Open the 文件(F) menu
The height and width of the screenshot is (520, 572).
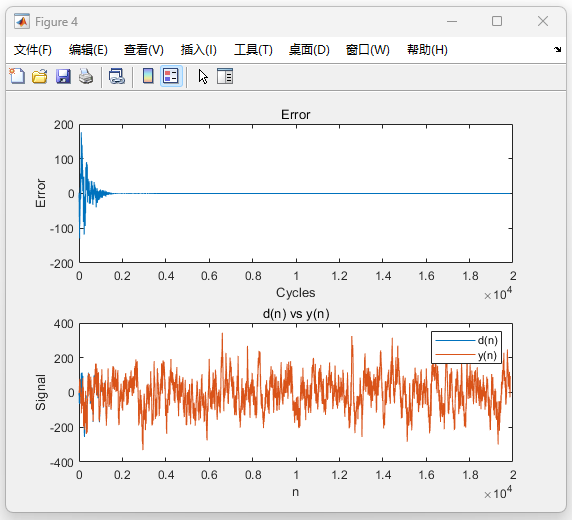click(32, 50)
